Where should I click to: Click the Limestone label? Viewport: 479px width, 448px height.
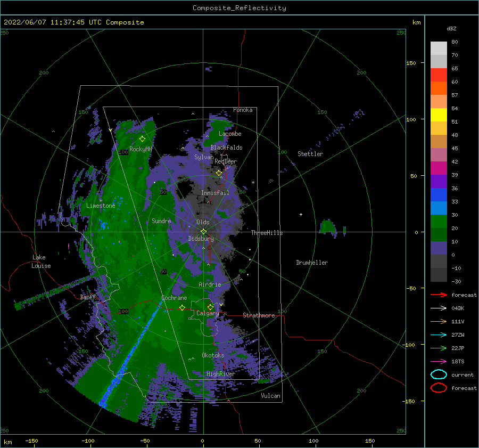(x=101, y=206)
